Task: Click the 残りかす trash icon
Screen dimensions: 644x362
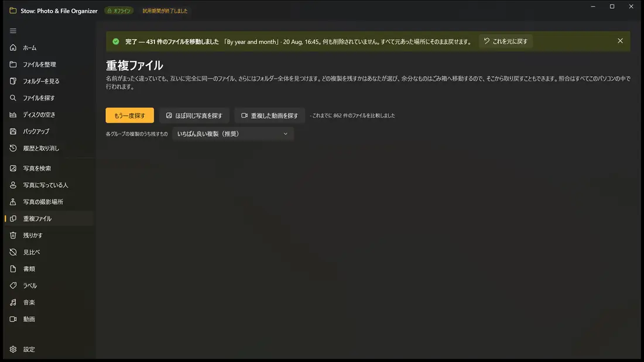Action: pyautogui.click(x=13, y=235)
